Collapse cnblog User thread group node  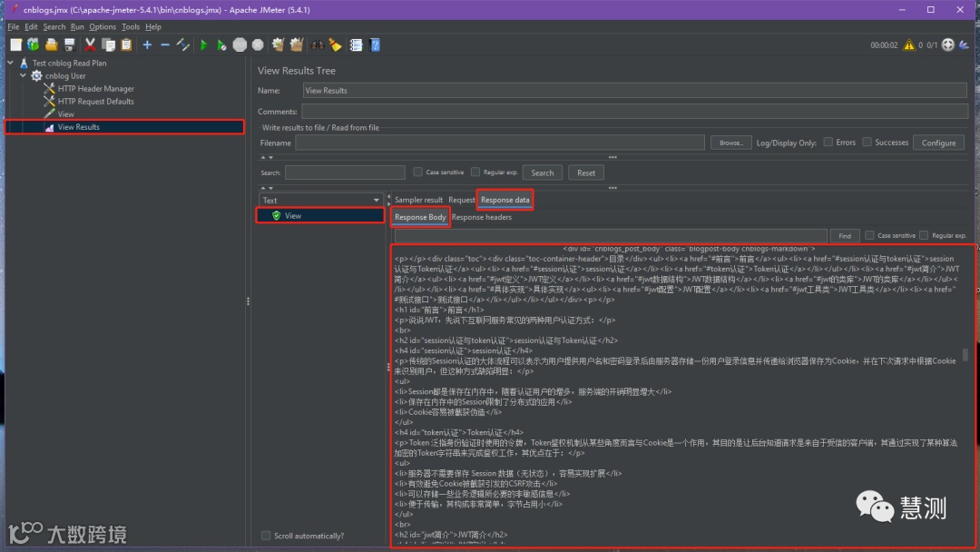point(23,75)
